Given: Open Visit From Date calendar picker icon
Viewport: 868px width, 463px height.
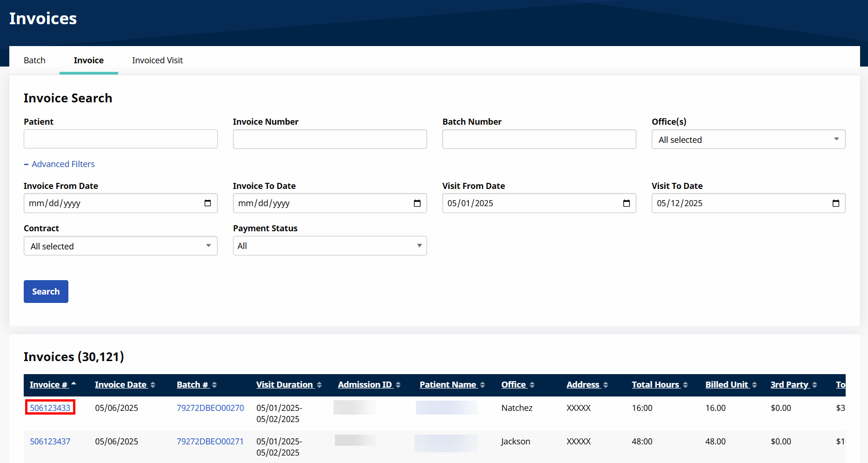Looking at the screenshot, I should click(626, 203).
